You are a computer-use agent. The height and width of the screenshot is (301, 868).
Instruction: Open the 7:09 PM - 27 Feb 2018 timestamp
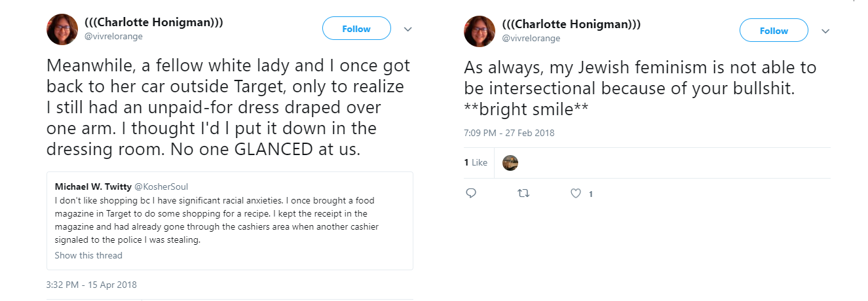tap(509, 133)
